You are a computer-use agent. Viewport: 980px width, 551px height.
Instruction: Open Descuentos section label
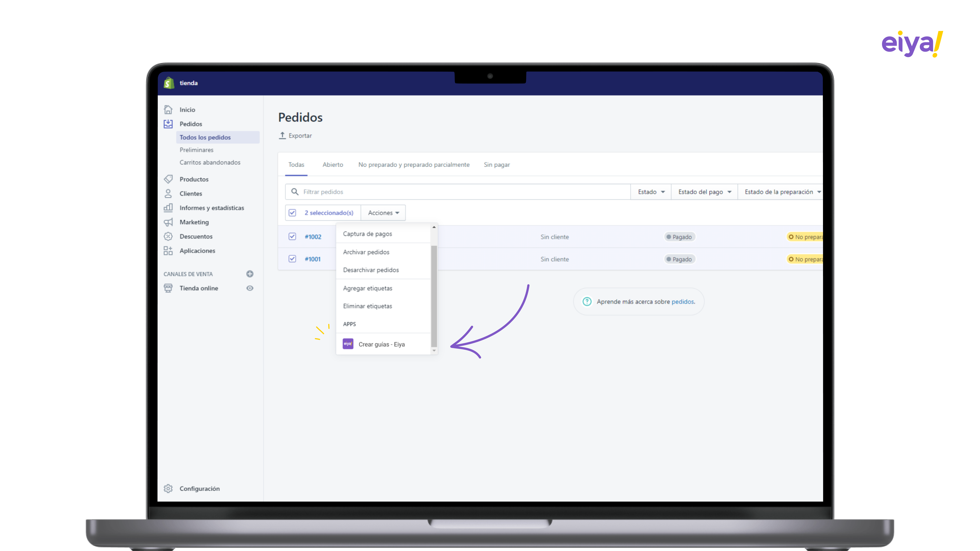pyautogui.click(x=196, y=237)
